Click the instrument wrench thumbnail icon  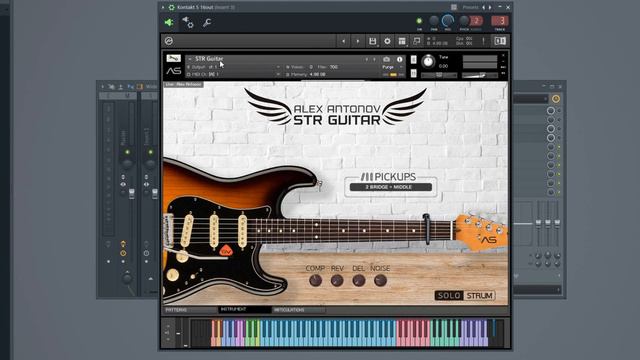pyautogui.click(x=173, y=58)
